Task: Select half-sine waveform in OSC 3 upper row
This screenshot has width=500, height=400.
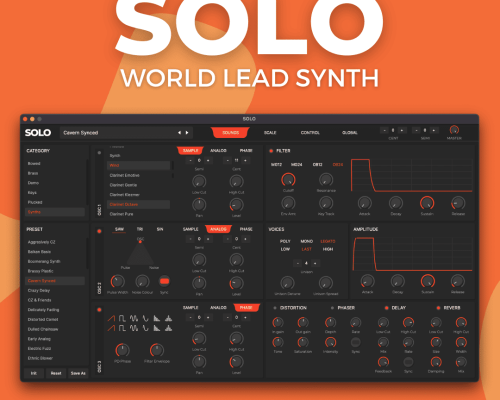Action: (x=145, y=318)
